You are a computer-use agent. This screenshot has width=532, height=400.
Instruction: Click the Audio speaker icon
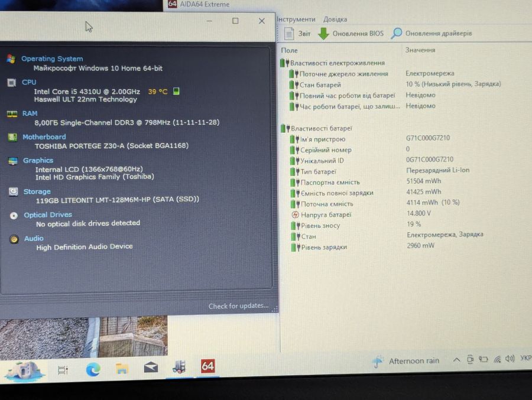14,239
